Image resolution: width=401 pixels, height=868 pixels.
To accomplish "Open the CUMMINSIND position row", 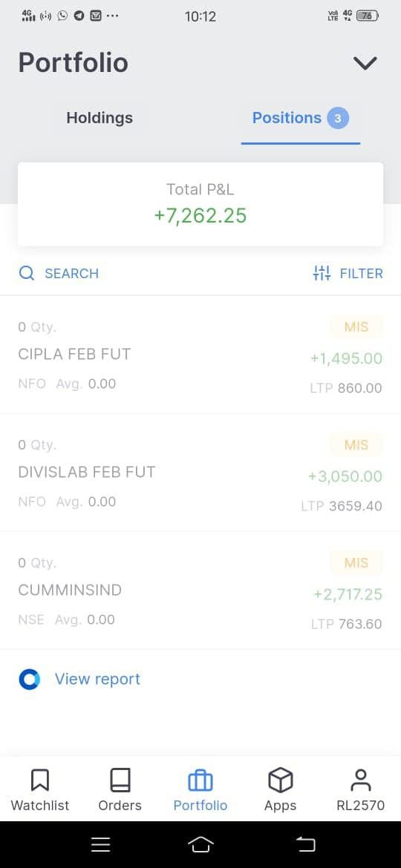I will pyautogui.click(x=200, y=590).
